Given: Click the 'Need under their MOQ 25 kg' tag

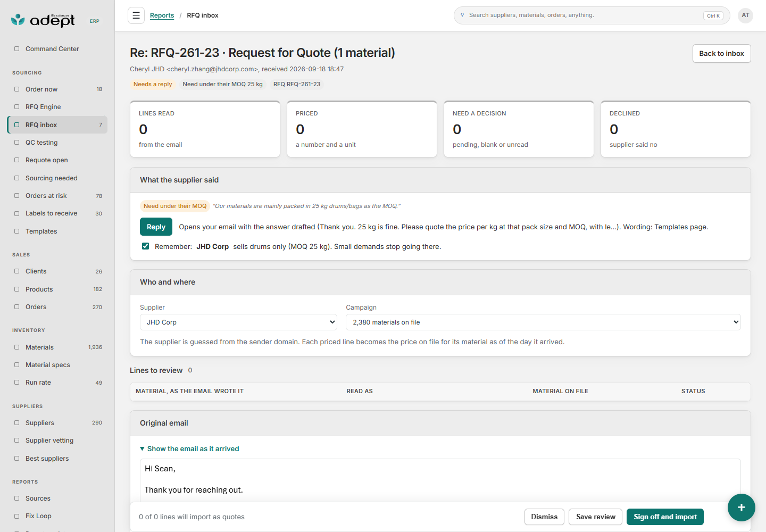Looking at the screenshot, I should pos(222,84).
